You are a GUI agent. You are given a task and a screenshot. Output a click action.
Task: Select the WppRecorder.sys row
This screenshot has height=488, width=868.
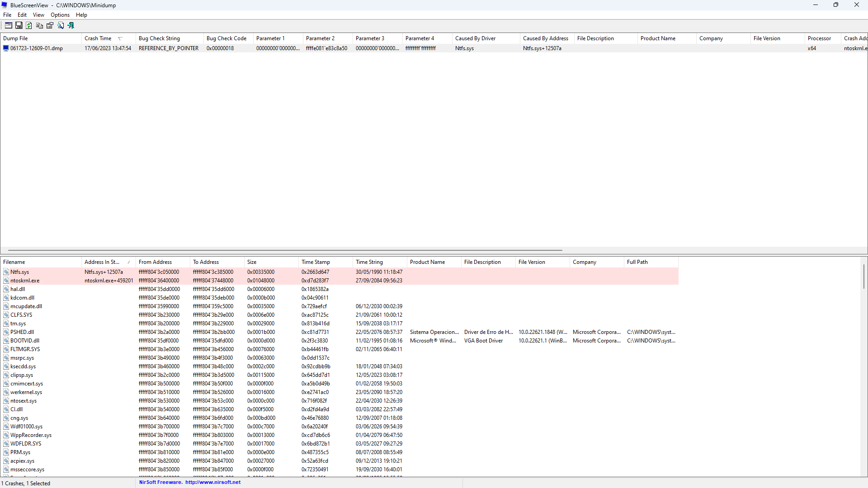pos(339,435)
